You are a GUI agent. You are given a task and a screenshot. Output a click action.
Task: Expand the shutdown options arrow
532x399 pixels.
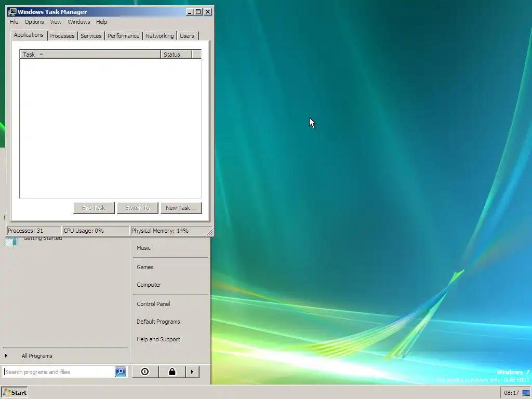pos(192,372)
